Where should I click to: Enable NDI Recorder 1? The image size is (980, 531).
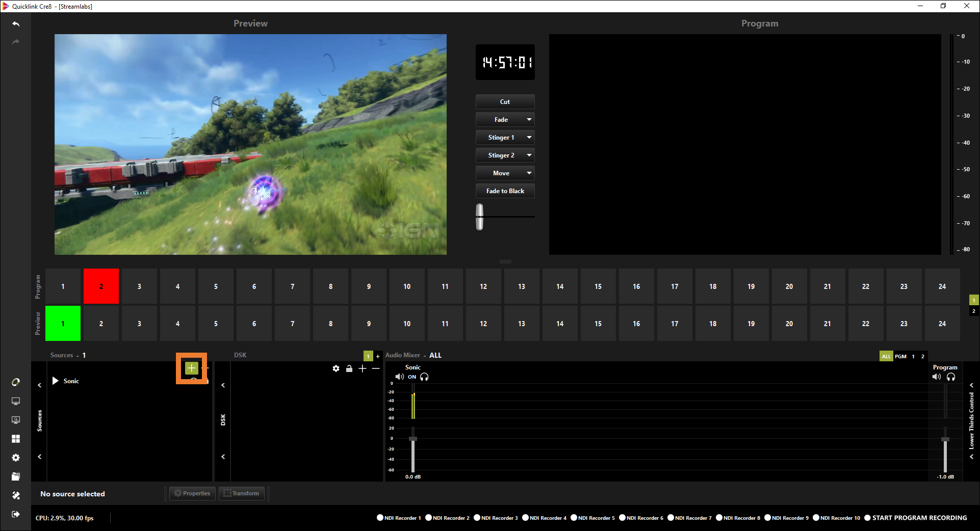click(x=380, y=518)
